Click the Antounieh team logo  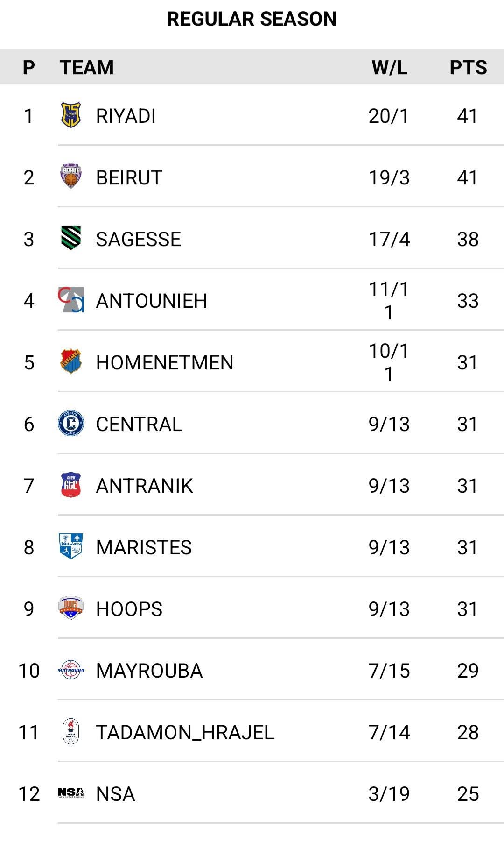pos(71,300)
